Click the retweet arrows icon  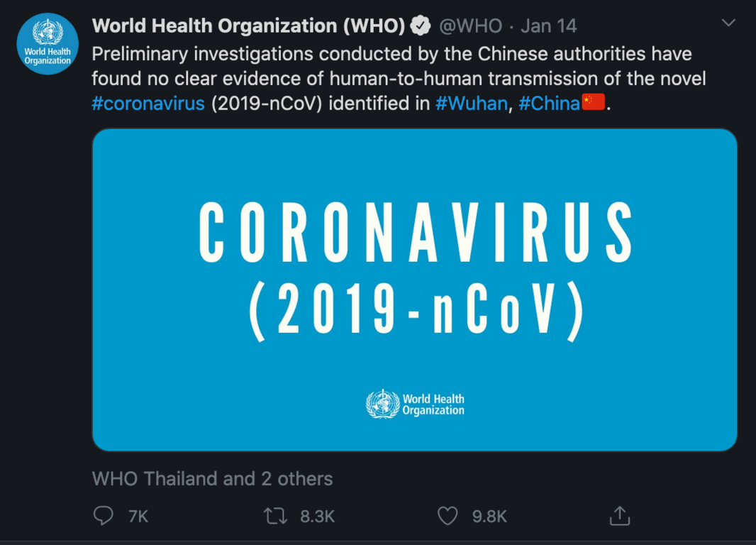(275, 516)
